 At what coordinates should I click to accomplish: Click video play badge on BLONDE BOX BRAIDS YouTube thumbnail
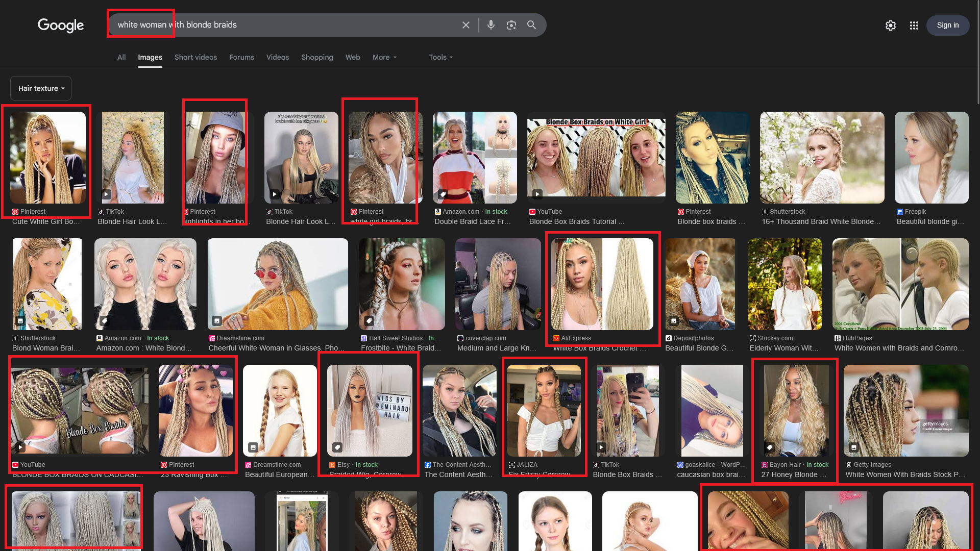(x=20, y=447)
